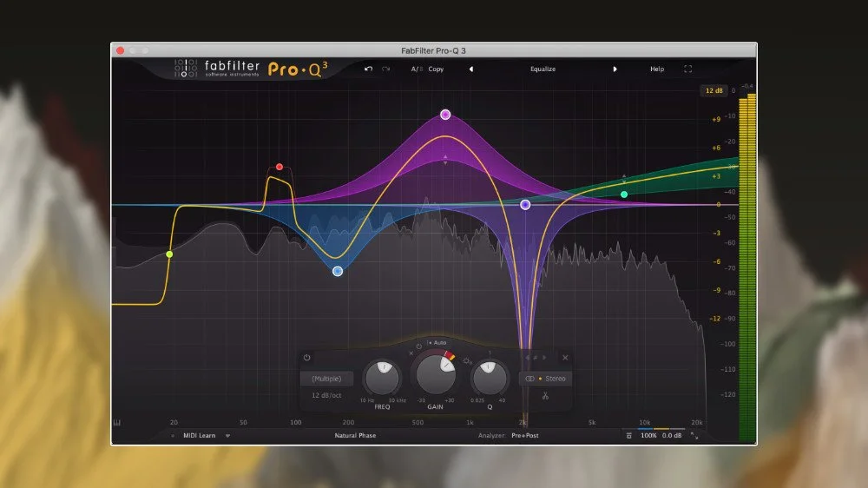The height and width of the screenshot is (488, 868).
Task: Select the purple bell band node
Action: (445, 115)
